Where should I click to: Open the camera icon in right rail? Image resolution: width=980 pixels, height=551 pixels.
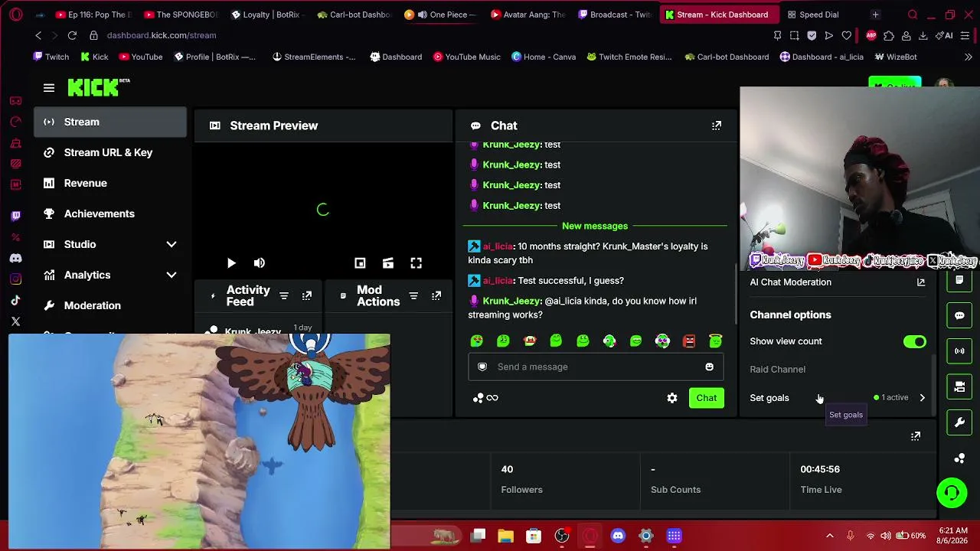coord(959,386)
